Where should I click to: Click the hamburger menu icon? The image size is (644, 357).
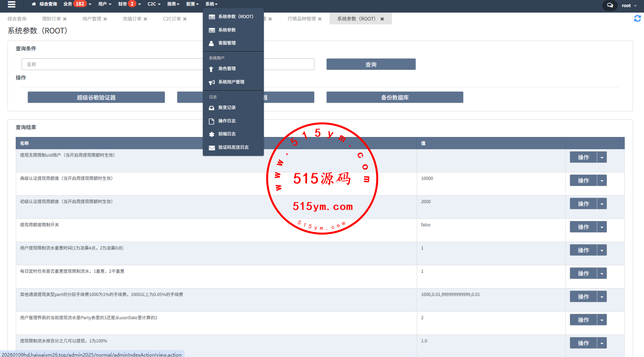(x=11, y=4)
